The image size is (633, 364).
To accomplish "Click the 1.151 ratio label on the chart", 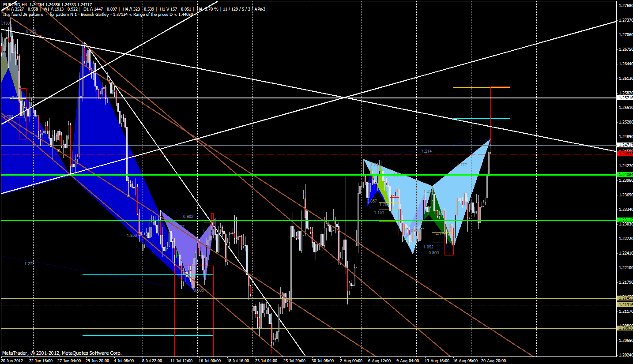I will point(379,213).
